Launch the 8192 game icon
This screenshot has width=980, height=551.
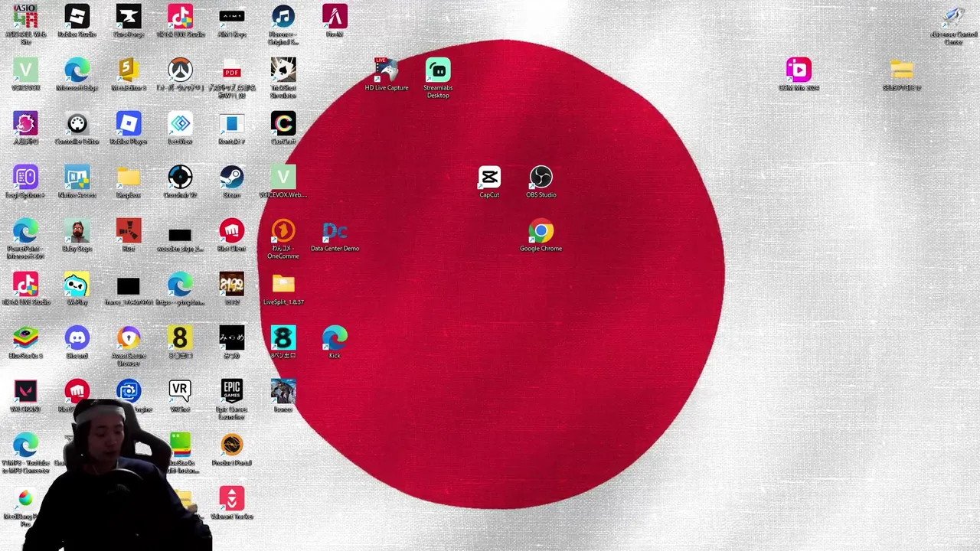(232, 285)
